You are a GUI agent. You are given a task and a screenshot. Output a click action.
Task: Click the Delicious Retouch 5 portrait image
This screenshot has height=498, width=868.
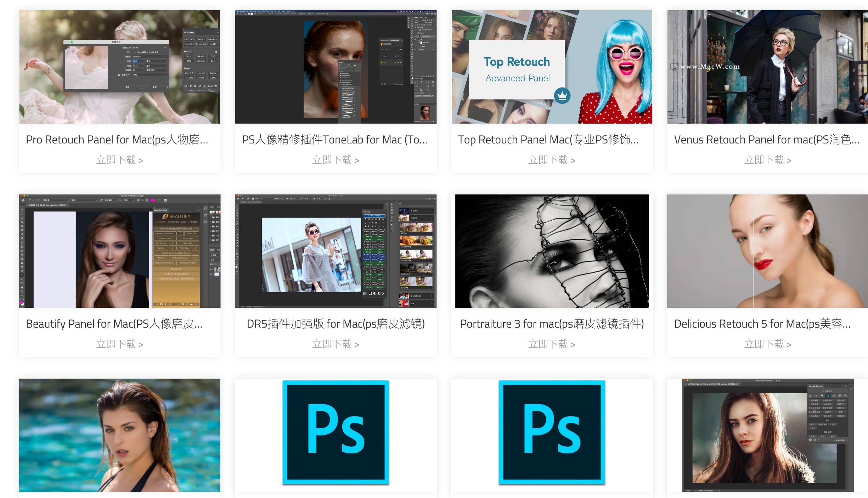click(767, 251)
